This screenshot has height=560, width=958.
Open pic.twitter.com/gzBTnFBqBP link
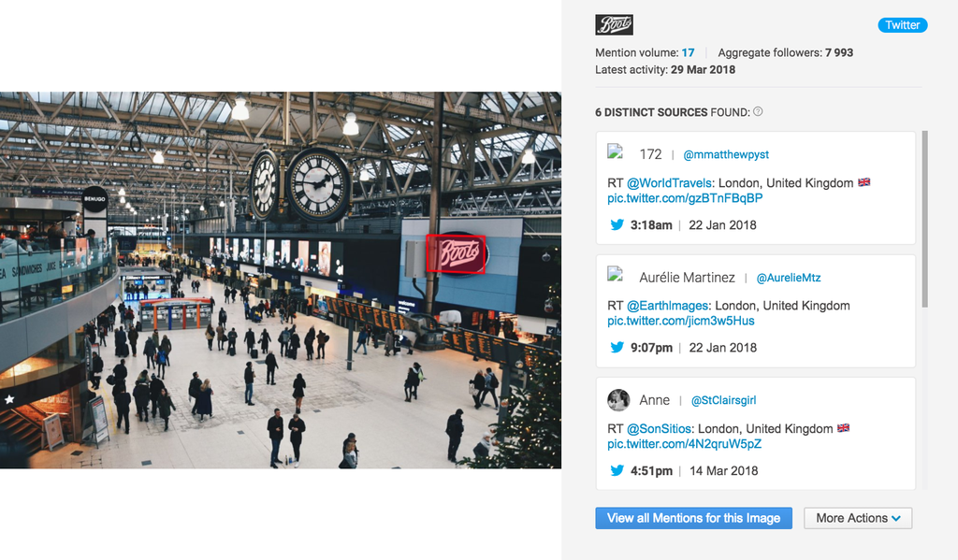pyautogui.click(x=685, y=198)
